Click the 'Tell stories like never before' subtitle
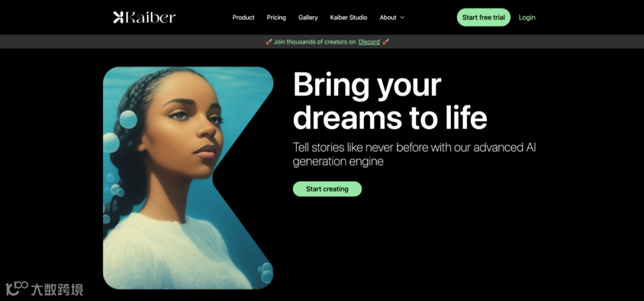Screen dimensions: 644x301 click(x=414, y=154)
